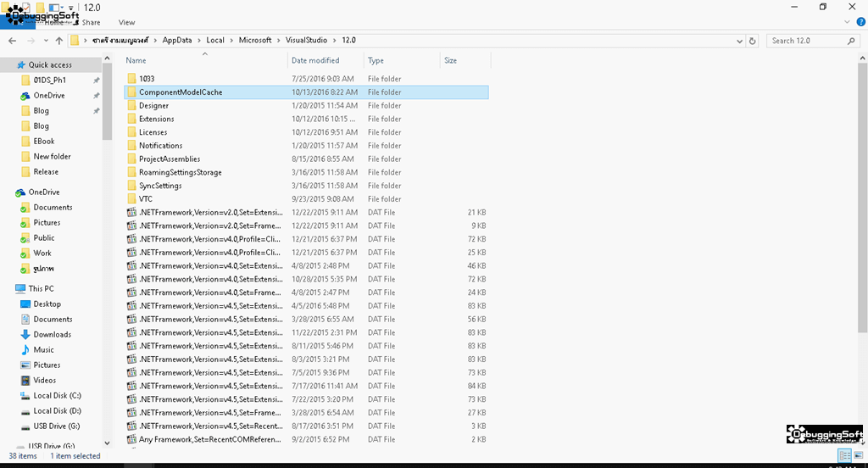868x468 pixels.
Task: Select the Notifications folder
Action: [306, 145]
